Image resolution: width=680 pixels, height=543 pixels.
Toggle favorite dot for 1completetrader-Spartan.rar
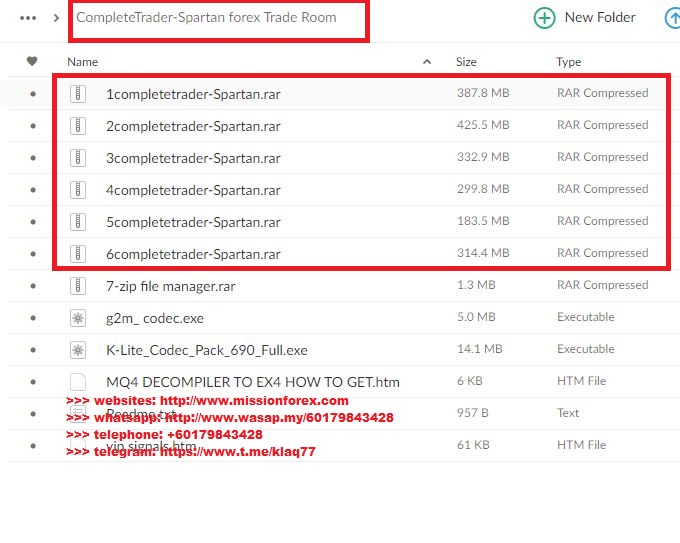(33, 94)
